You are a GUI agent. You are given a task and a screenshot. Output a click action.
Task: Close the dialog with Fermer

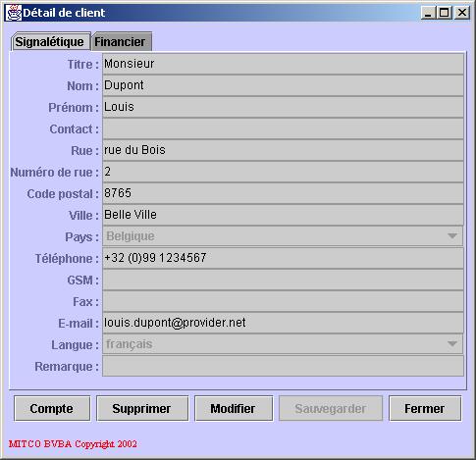tap(425, 408)
